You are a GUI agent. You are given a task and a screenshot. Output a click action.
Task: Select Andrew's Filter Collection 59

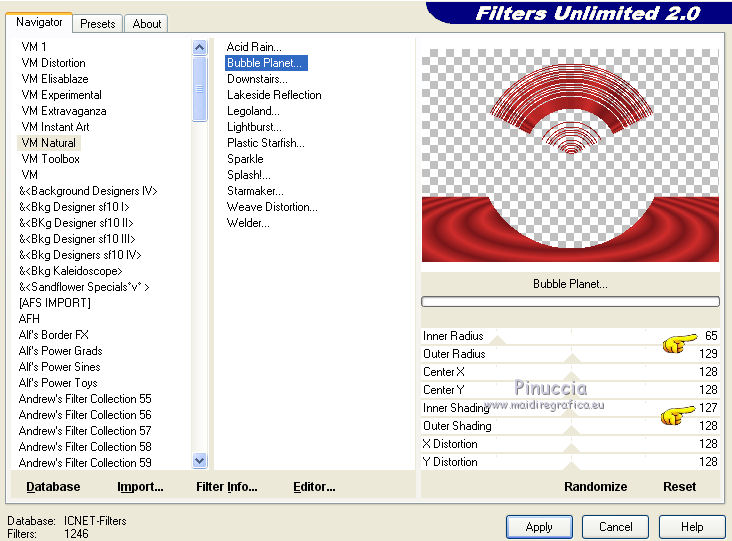coord(85,463)
